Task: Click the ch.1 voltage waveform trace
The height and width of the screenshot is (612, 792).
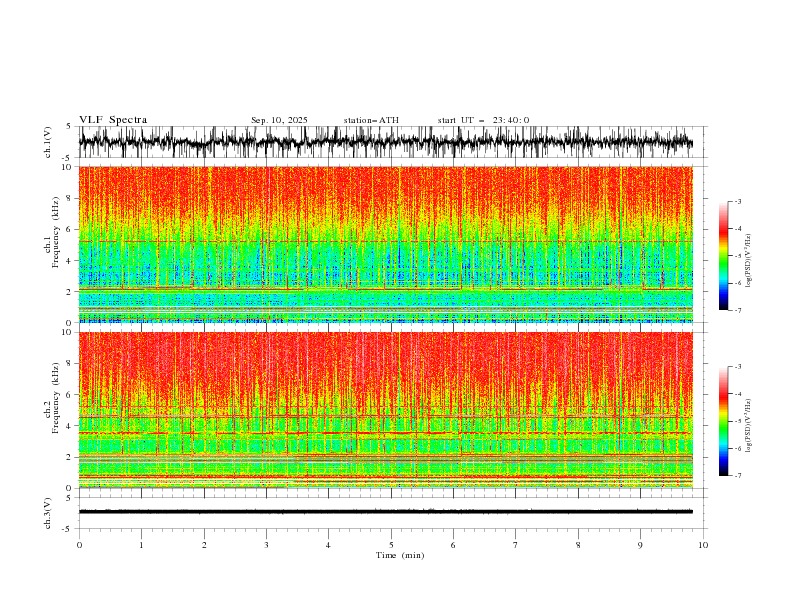Action: (385, 142)
